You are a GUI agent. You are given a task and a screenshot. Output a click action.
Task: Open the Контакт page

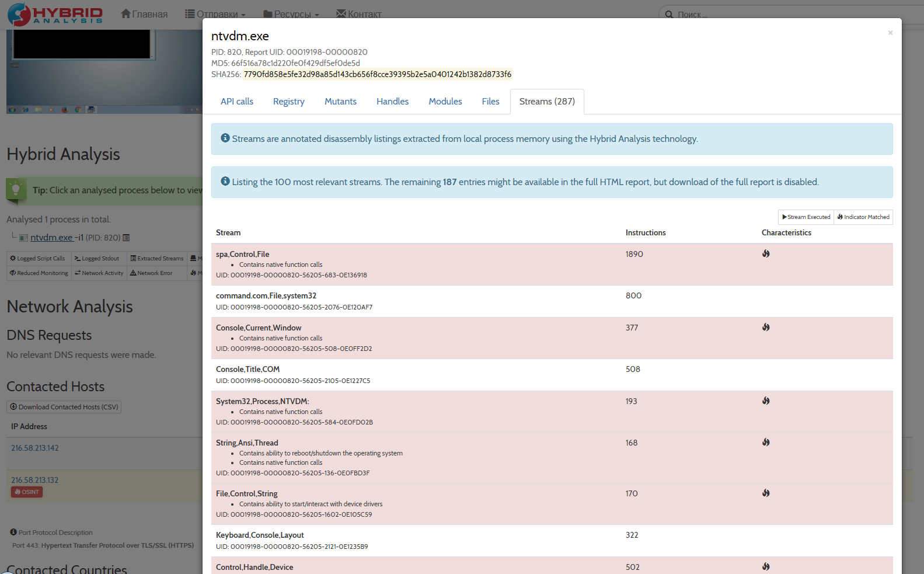[359, 14]
